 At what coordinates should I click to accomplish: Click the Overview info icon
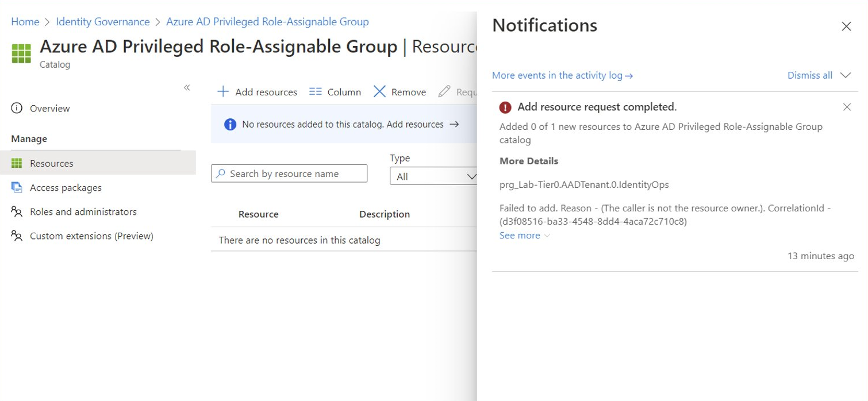(x=17, y=108)
